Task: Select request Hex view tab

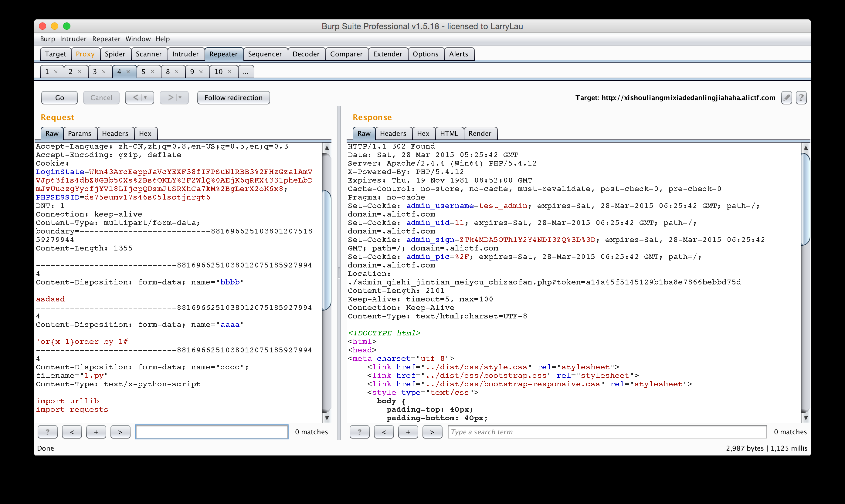Action: click(x=145, y=133)
